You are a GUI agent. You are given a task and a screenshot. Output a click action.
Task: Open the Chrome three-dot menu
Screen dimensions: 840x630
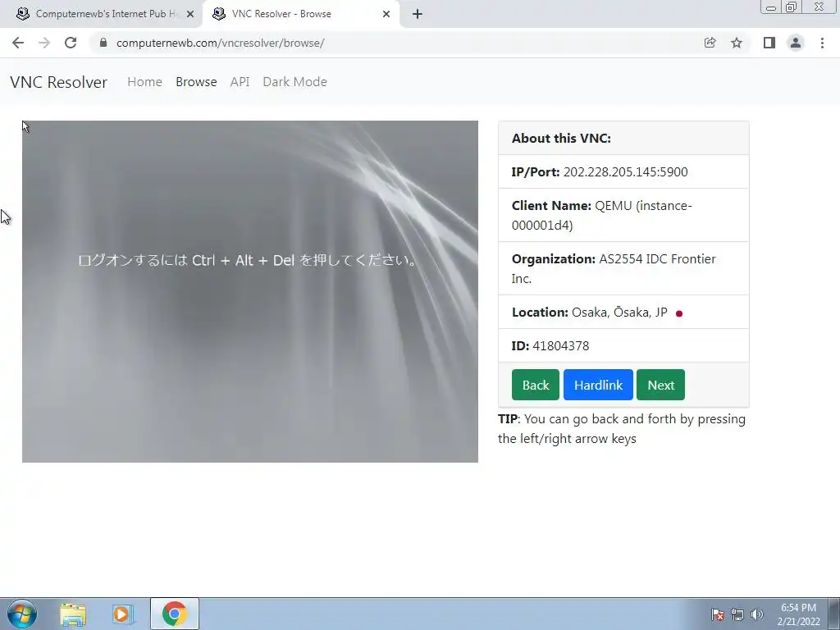pyautogui.click(x=822, y=43)
